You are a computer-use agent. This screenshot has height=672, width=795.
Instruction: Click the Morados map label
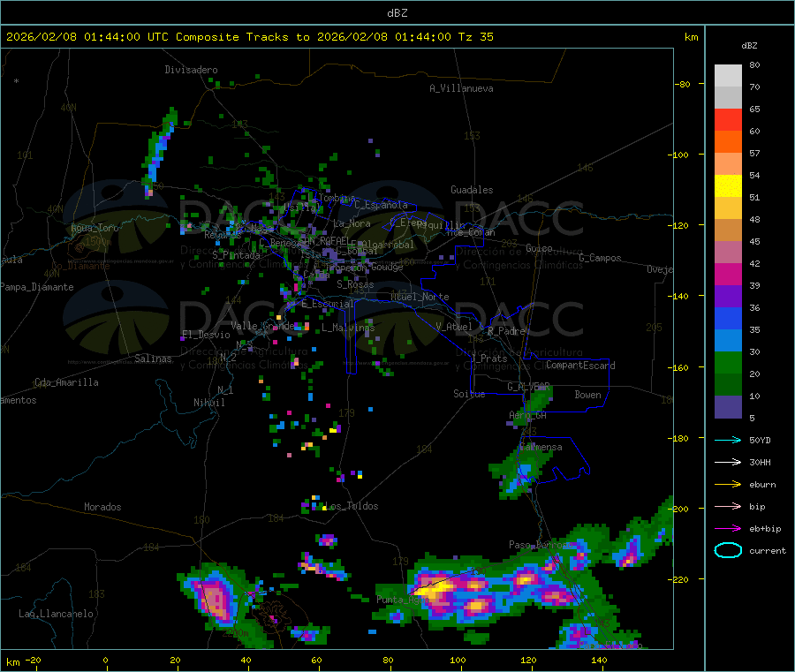(x=103, y=507)
